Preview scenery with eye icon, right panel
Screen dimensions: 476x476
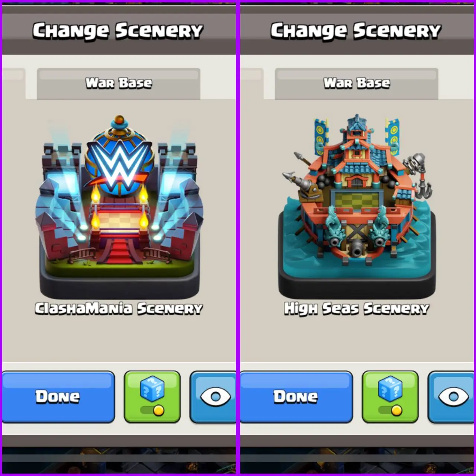(451, 397)
